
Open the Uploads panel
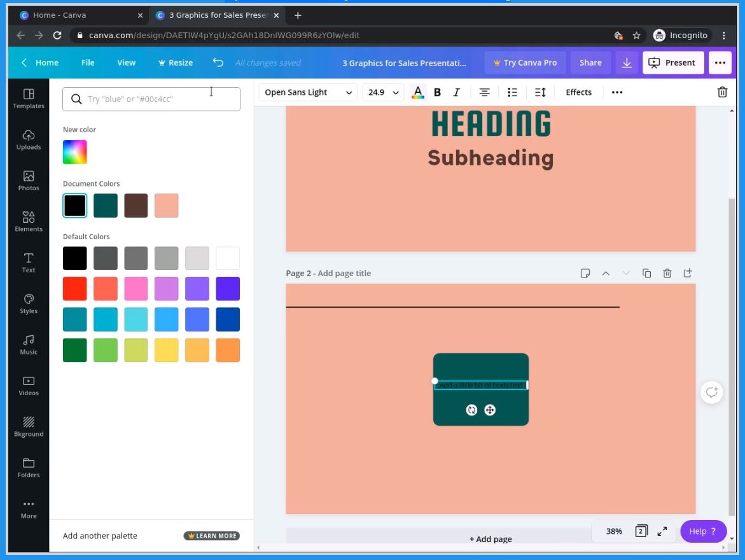point(28,139)
